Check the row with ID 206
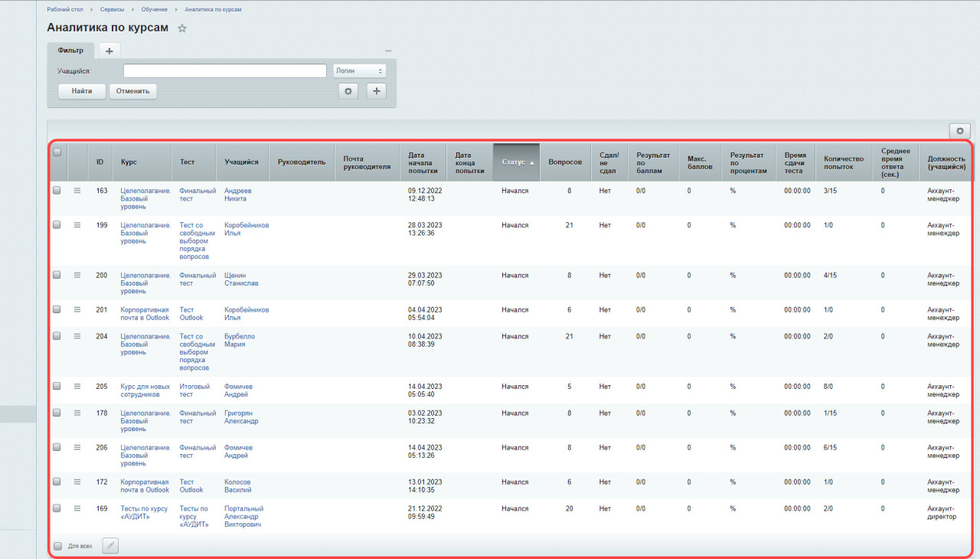The width and height of the screenshot is (980, 559). tap(57, 447)
